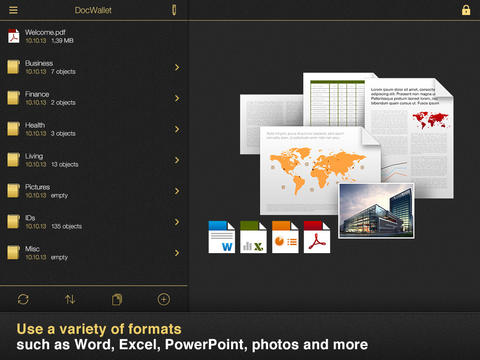
Task: Click the add plus circle icon
Action: (x=164, y=299)
